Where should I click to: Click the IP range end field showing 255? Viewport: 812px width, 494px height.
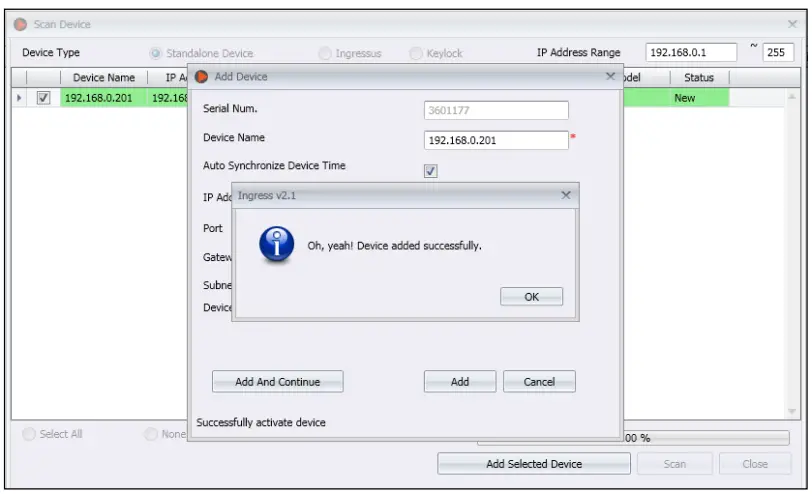tap(778, 52)
